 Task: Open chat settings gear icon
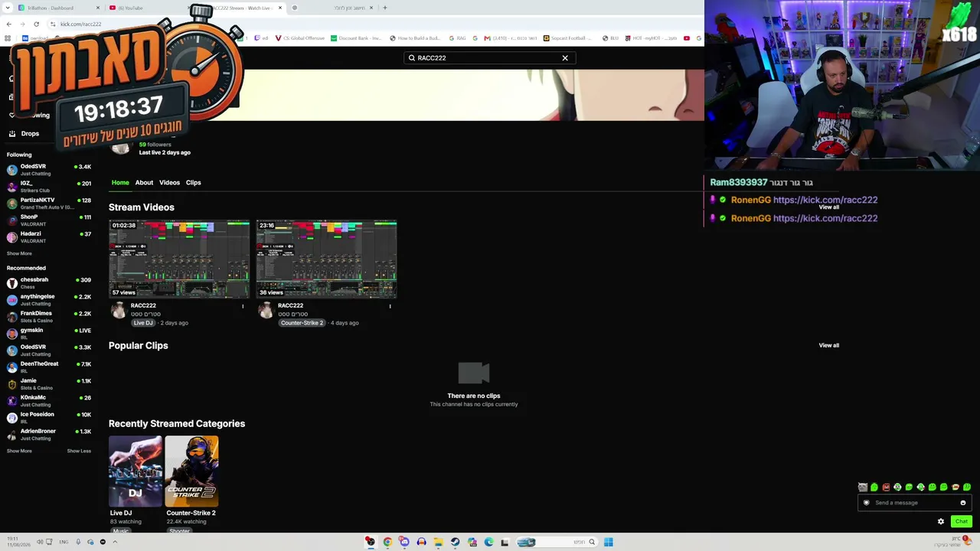[x=941, y=521]
